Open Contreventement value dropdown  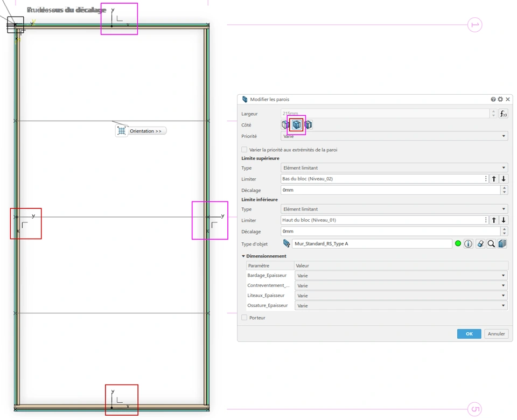tap(401, 285)
